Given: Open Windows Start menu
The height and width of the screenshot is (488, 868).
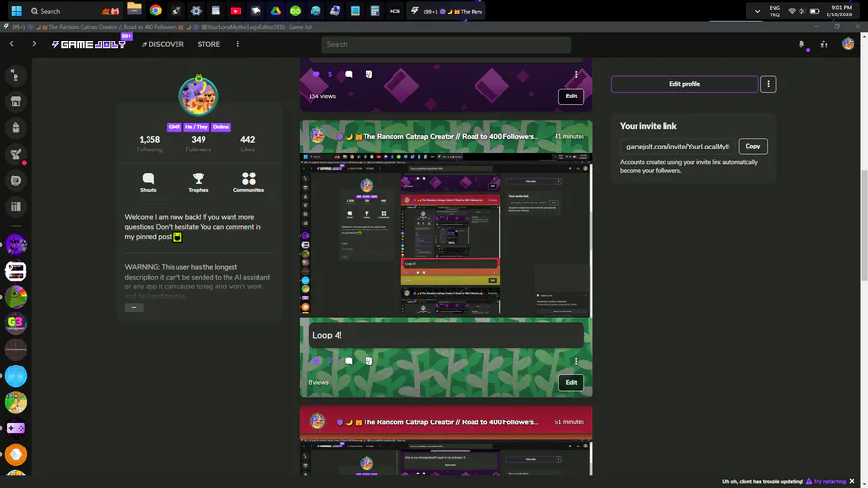Looking at the screenshot, I should [x=16, y=11].
